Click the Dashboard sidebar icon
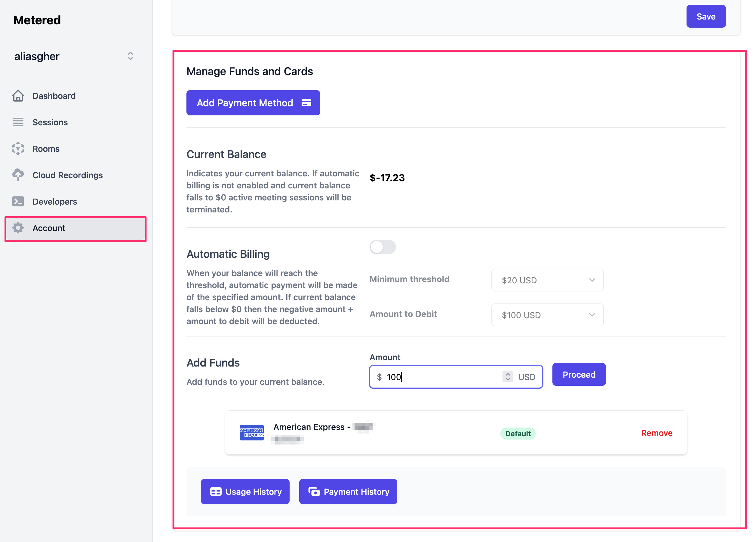 (18, 96)
